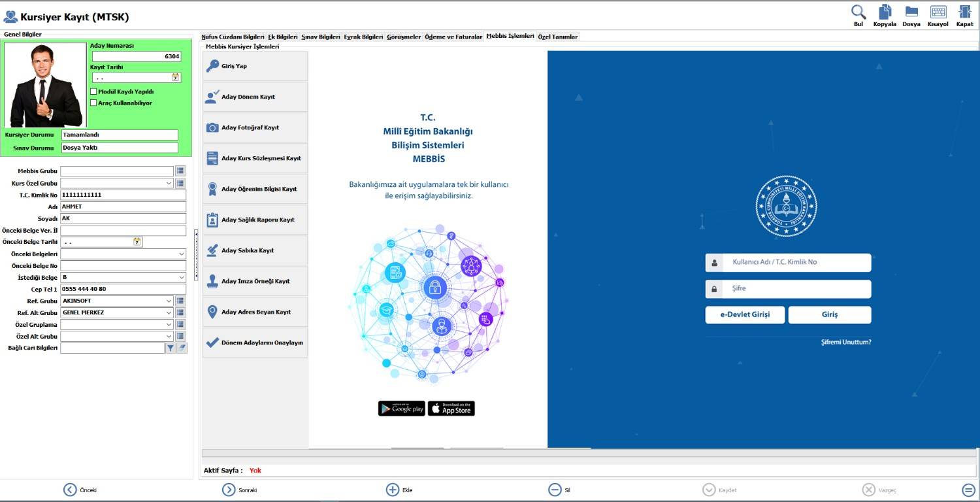Open the Ödeme ve Faturalar tab
The height and width of the screenshot is (502, 980).
pyautogui.click(x=453, y=37)
